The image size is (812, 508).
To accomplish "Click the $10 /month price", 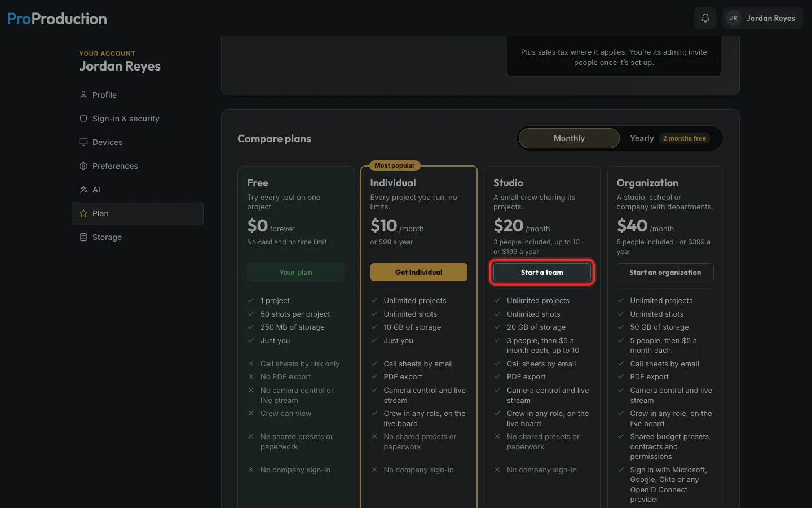I will 397,226.
